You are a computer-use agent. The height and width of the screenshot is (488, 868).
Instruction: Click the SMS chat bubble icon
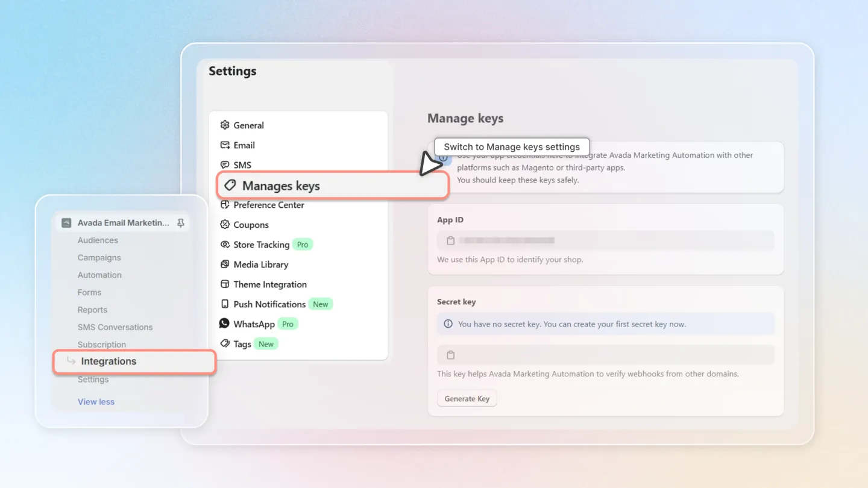225,165
